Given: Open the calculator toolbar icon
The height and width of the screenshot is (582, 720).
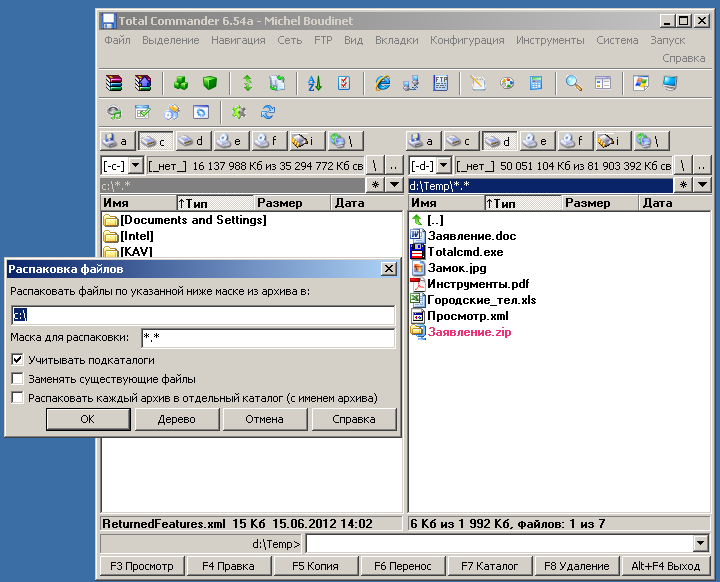Looking at the screenshot, I should point(536,83).
